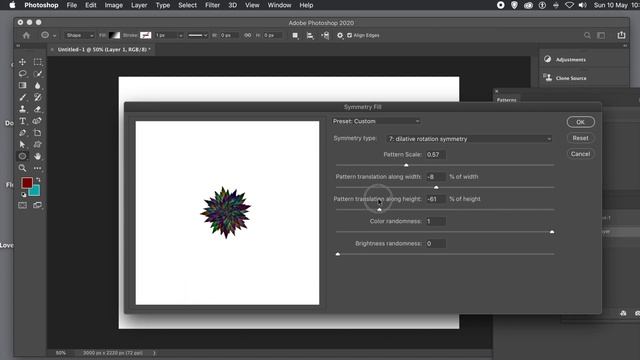Reset default foreground and background colors
640x360 pixels.
pos(24,195)
